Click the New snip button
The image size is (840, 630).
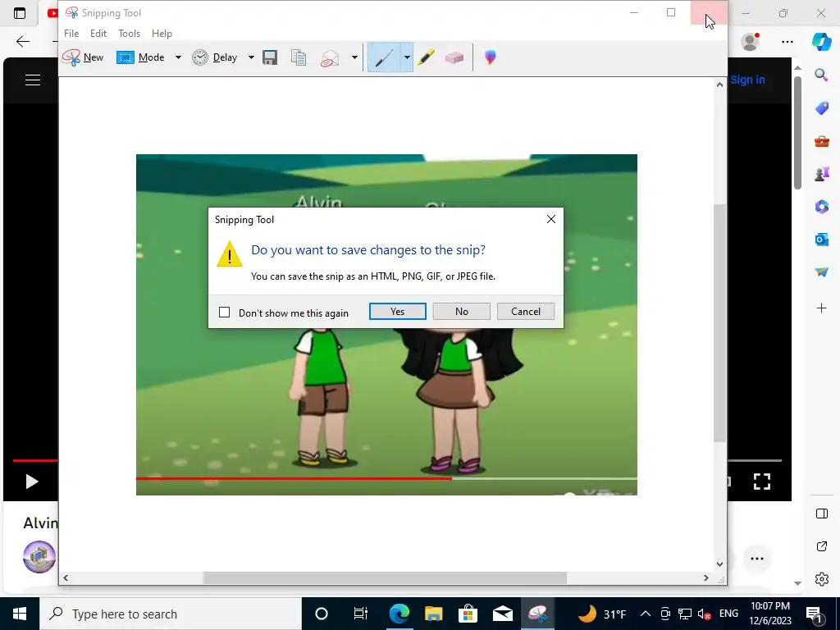[x=83, y=57]
